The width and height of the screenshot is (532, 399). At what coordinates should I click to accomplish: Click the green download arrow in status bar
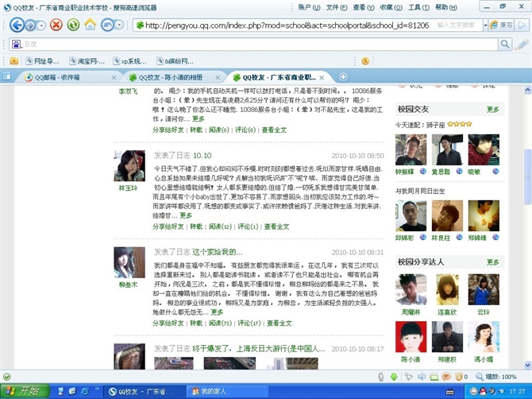(394, 377)
